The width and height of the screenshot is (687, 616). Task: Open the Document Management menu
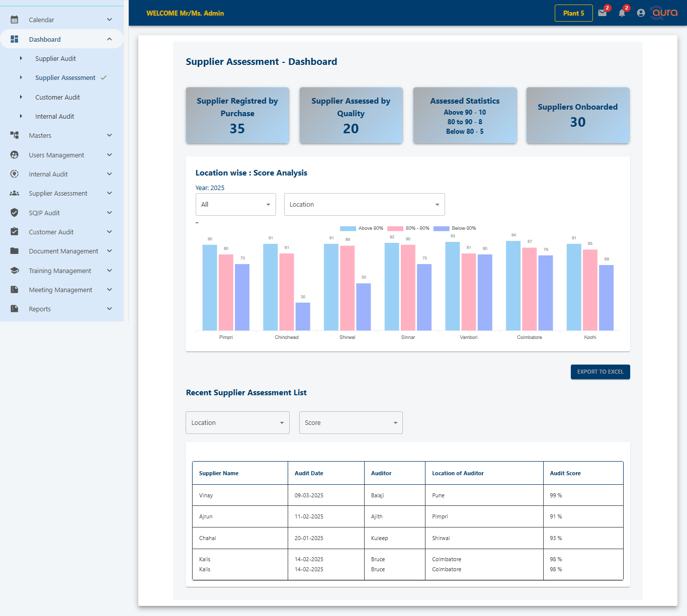[x=62, y=251]
